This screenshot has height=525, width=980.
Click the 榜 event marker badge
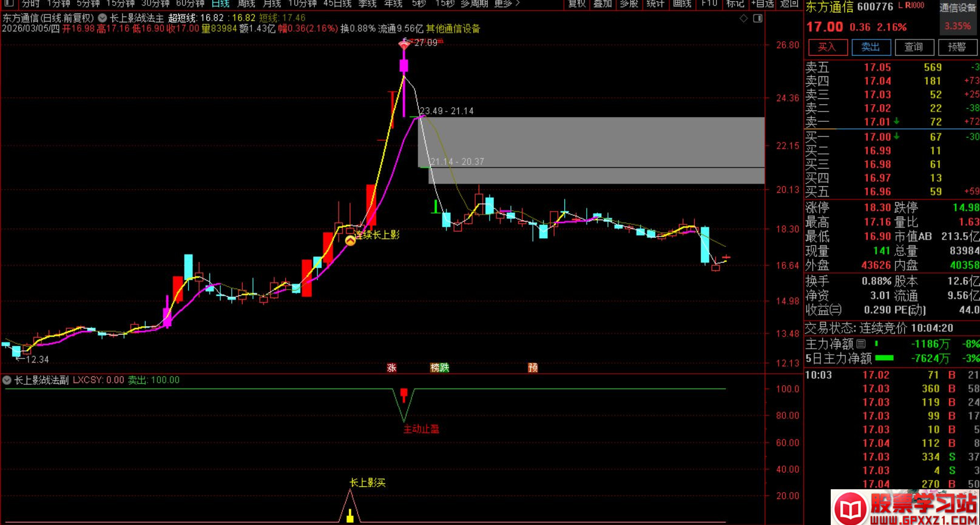pyautogui.click(x=434, y=367)
